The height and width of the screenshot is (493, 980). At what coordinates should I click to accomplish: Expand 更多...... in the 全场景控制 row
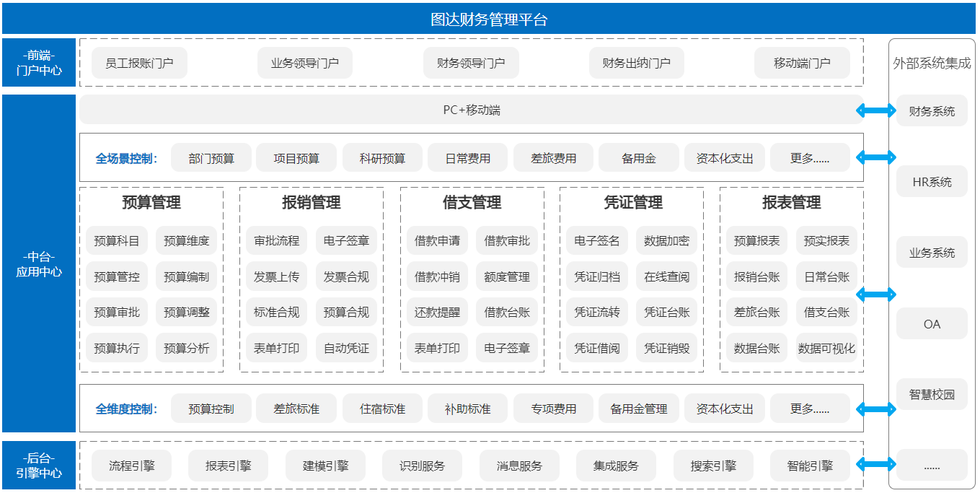(810, 157)
